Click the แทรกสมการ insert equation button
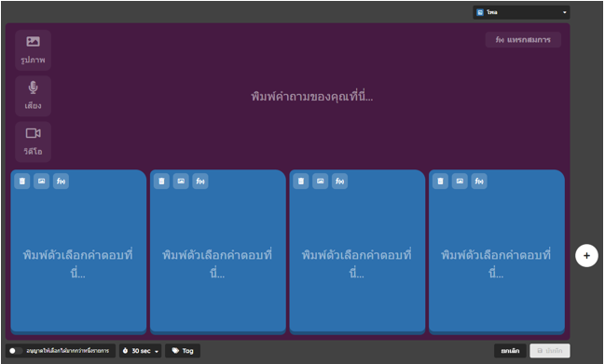 [x=523, y=40]
